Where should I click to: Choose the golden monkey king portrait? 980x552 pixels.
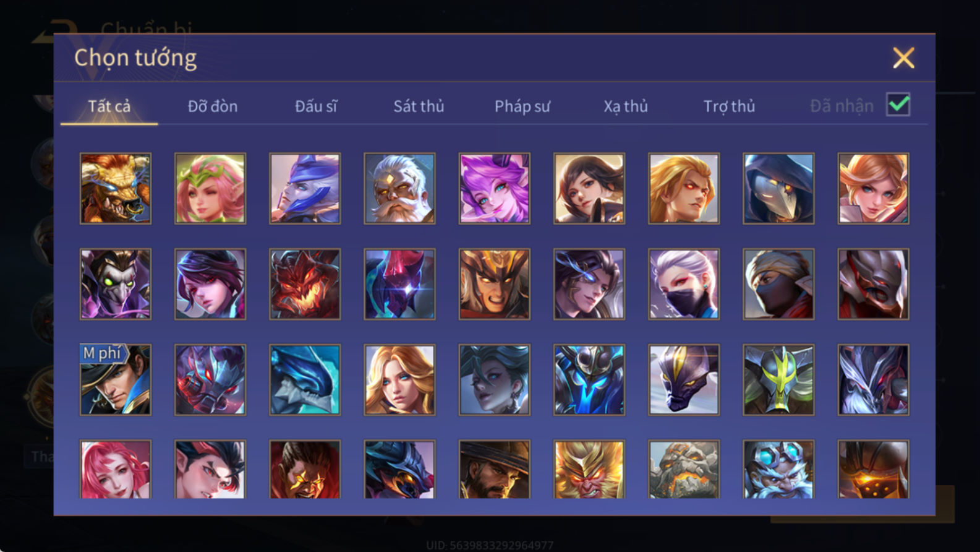[x=589, y=469]
